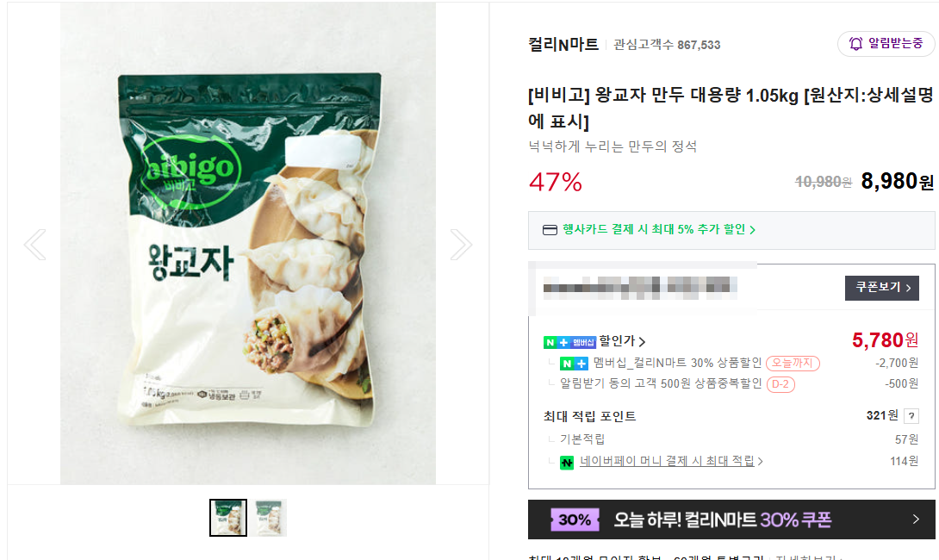The image size is (939, 560).
Task: Open the 컬리N마트 store link
Action: point(563,44)
